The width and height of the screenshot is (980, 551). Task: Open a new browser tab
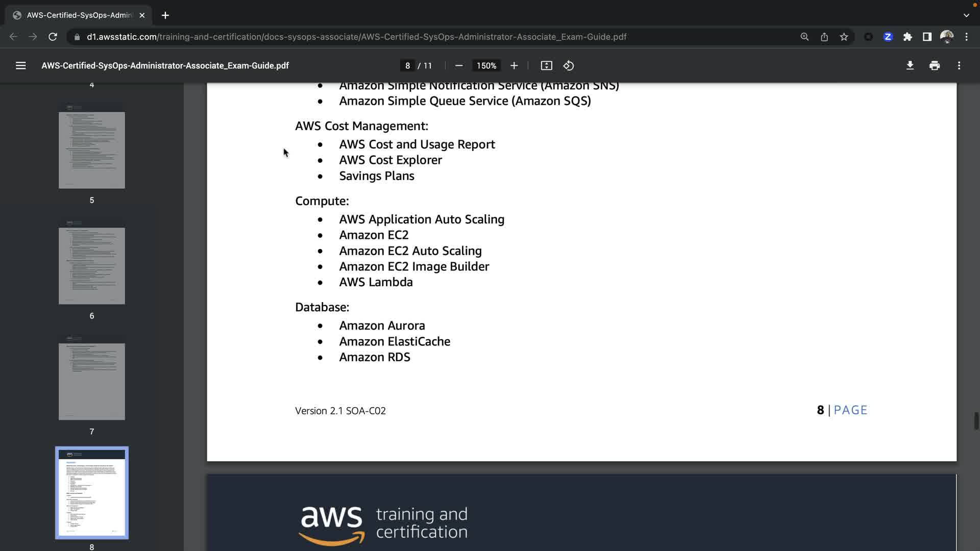point(165,15)
